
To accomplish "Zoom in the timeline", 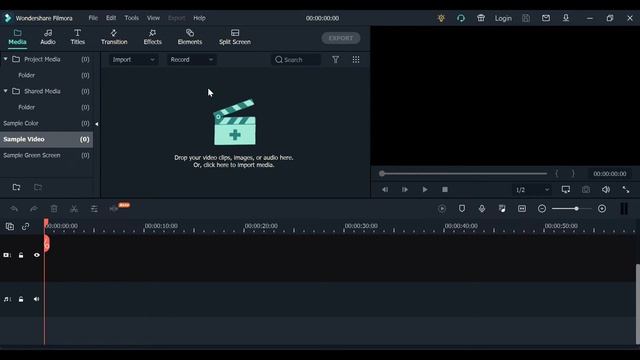I will tap(602, 209).
